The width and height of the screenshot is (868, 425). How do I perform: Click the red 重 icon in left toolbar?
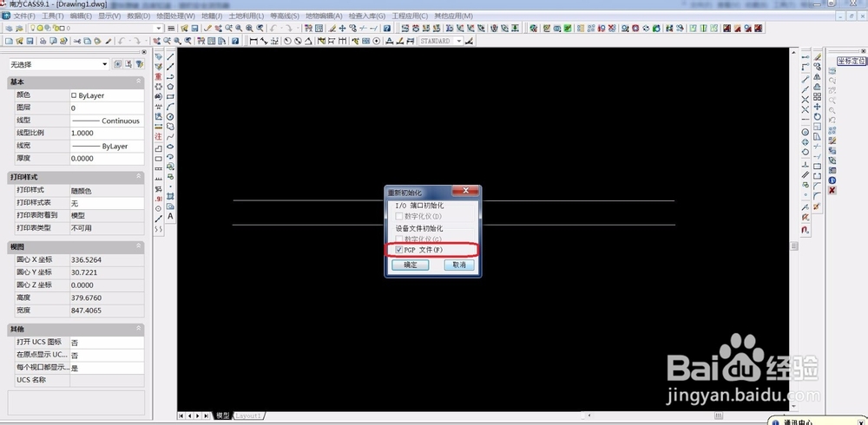pos(158,76)
